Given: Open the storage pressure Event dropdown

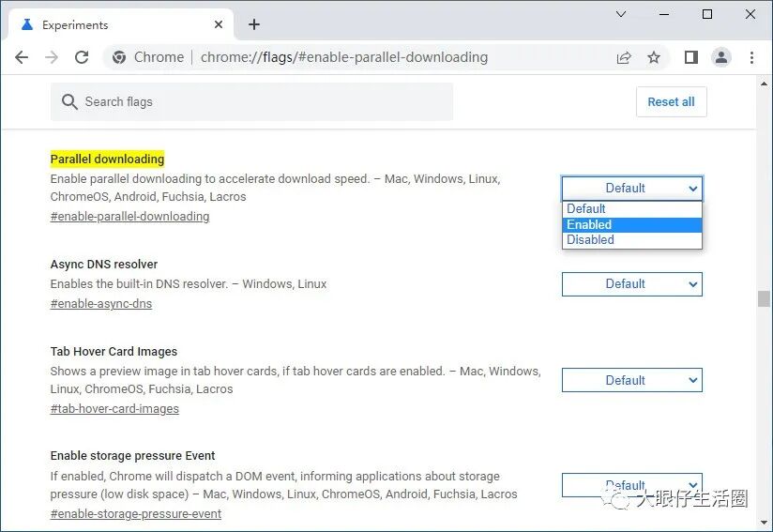Looking at the screenshot, I should [x=632, y=485].
